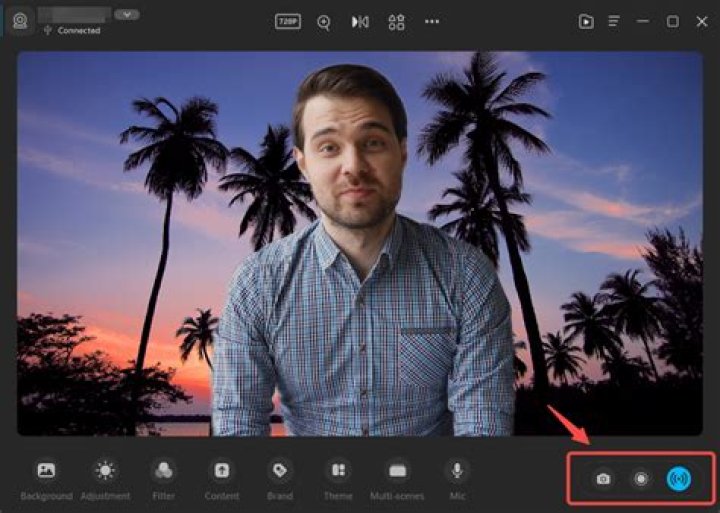Open the grid layout icon
The width and height of the screenshot is (720, 513).
(396, 22)
